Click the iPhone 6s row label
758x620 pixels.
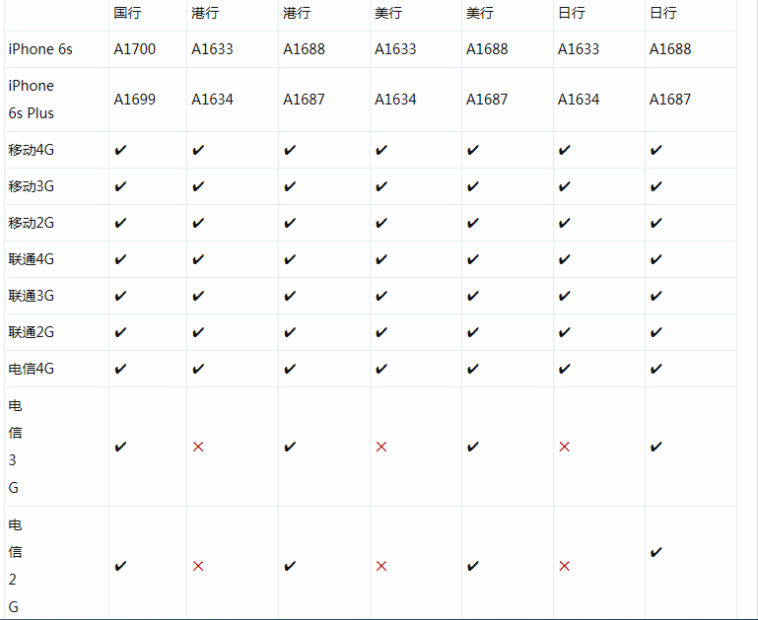click(x=40, y=49)
